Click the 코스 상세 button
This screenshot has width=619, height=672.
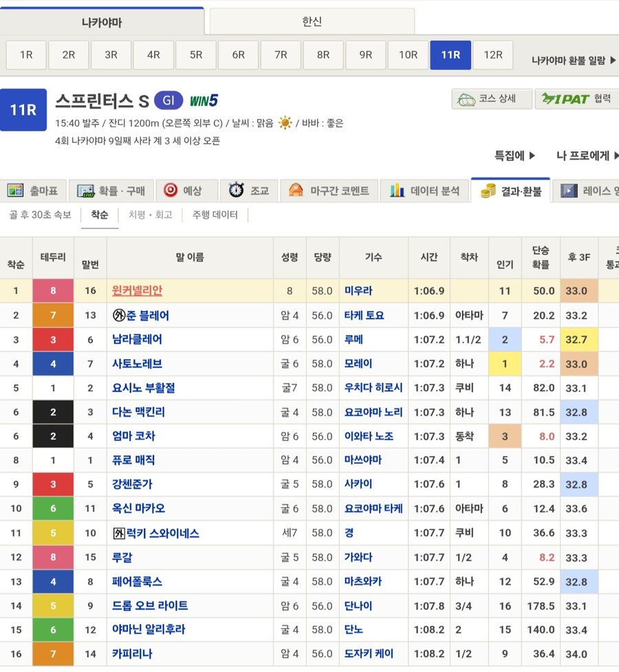pyautogui.click(x=490, y=99)
